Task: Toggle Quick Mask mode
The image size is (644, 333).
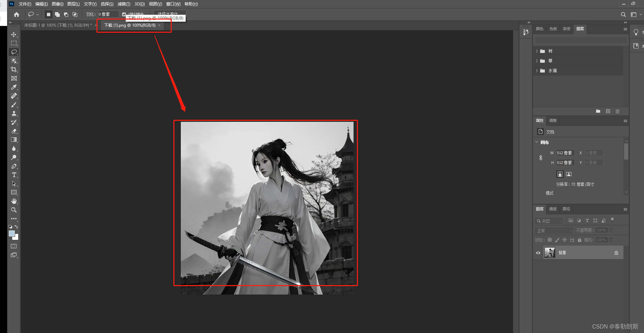Action: 14,246
